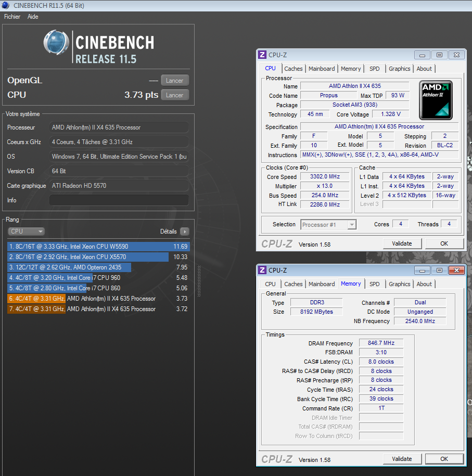472x476 pixels.
Task: Click the Carte graphique field showing ATI Radeon HD 5570
Action: tap(119, 186)
